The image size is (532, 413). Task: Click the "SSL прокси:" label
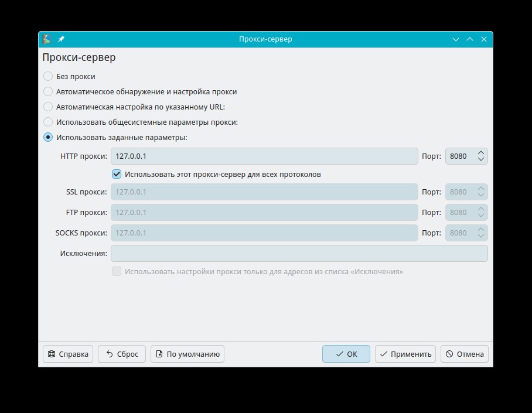click(87, 192)
